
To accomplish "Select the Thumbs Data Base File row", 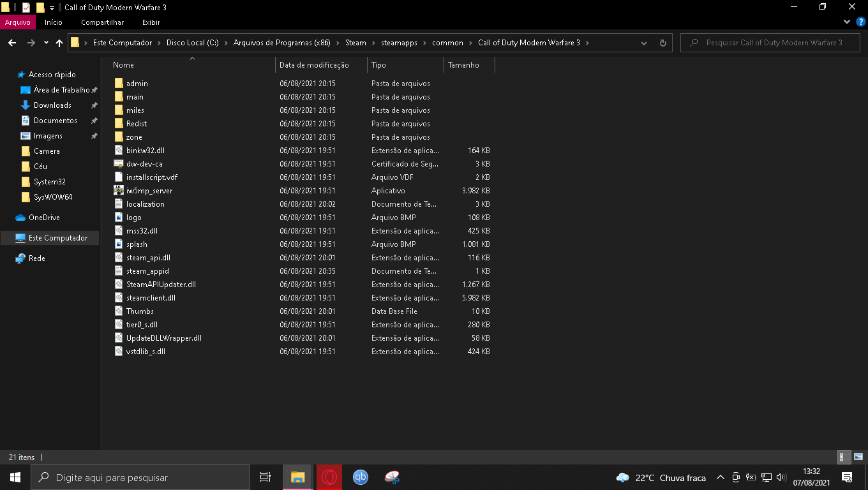I will [x=303, y=311].
